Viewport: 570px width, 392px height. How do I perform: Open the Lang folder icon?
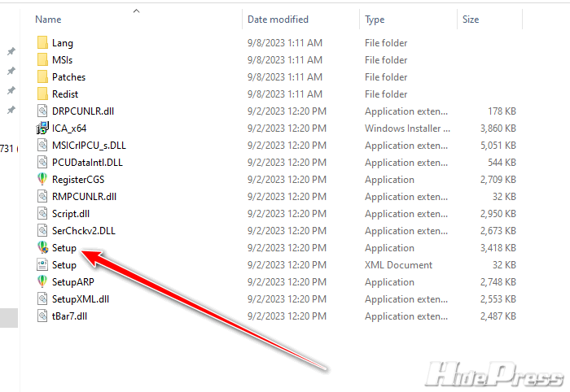tap(43, 43)
